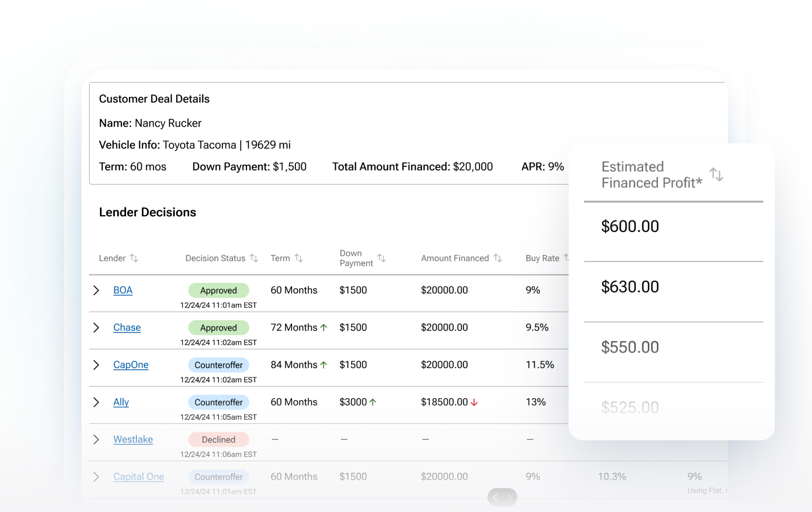812x512 pixels.
Task: Open the BOA lender link
Action: 122,290
